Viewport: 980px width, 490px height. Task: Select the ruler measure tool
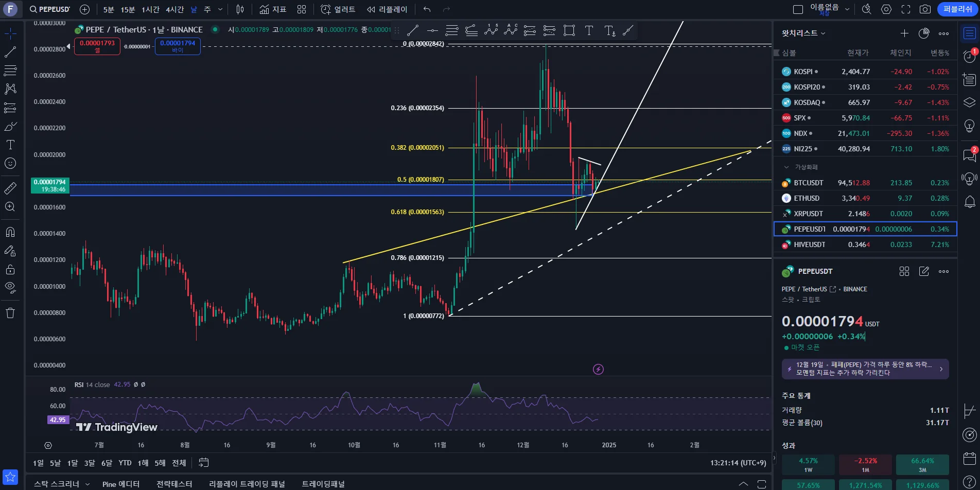[x=10, y=188]
